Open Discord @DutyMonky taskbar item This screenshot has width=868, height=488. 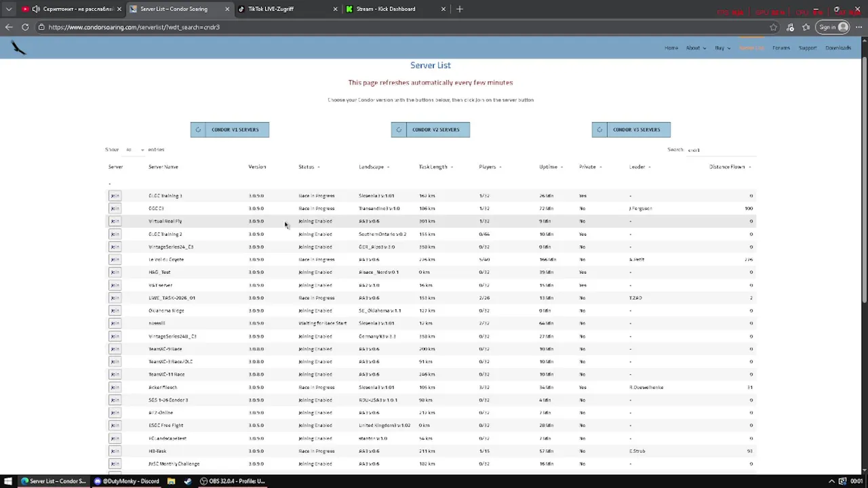127,481
